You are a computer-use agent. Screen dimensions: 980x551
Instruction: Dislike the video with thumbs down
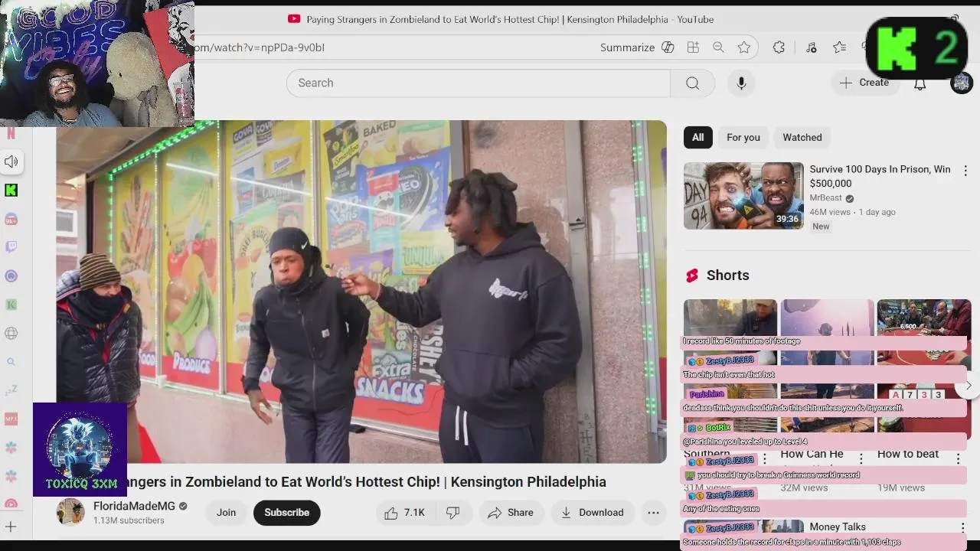point(453,513)
